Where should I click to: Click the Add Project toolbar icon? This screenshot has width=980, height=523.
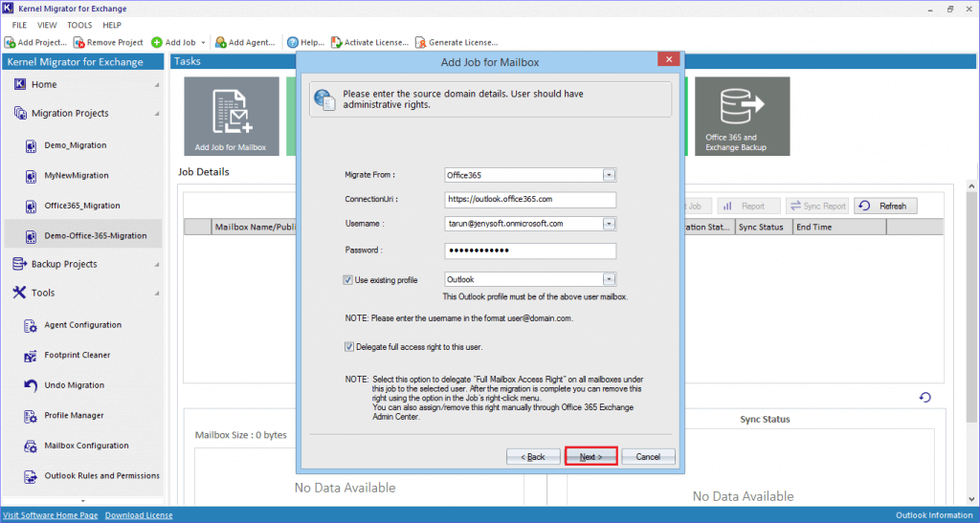click(x=10, y=42)
